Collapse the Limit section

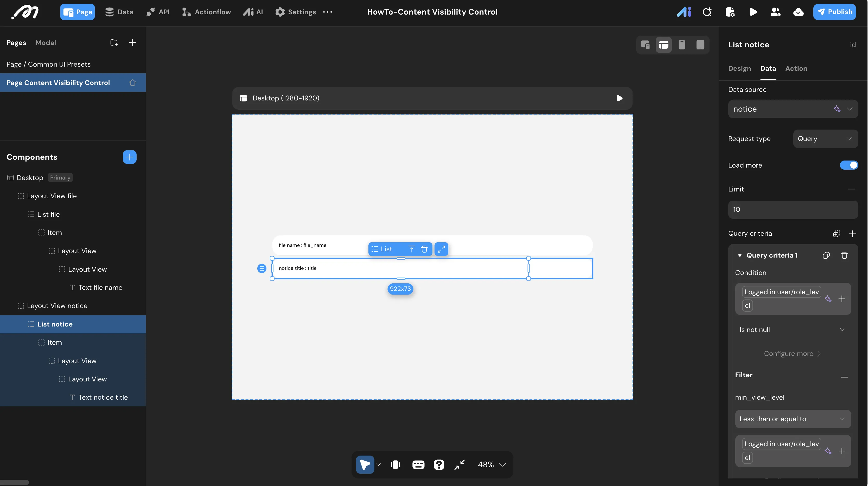coord(851,189)
